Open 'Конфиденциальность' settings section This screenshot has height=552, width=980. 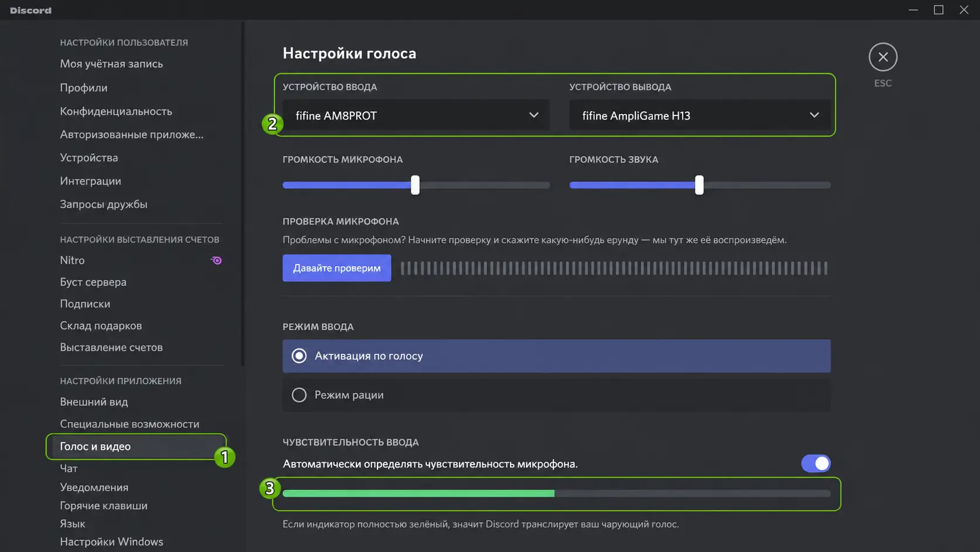tap(116, 111)
